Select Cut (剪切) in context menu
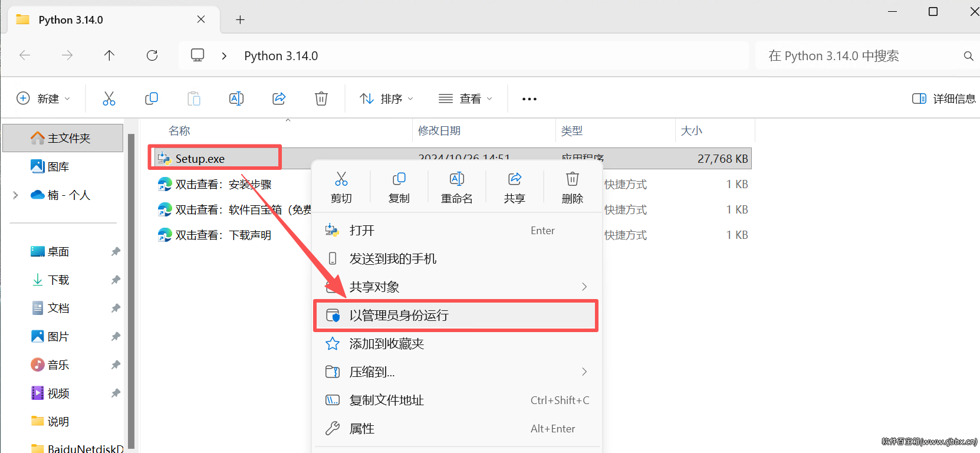The image size is (980, 453). tap(341, 188)
